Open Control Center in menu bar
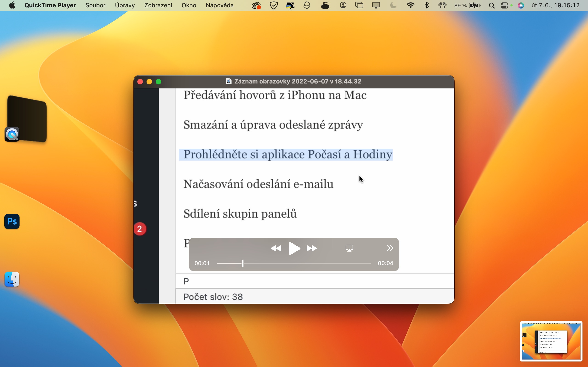 pos(505,5)
